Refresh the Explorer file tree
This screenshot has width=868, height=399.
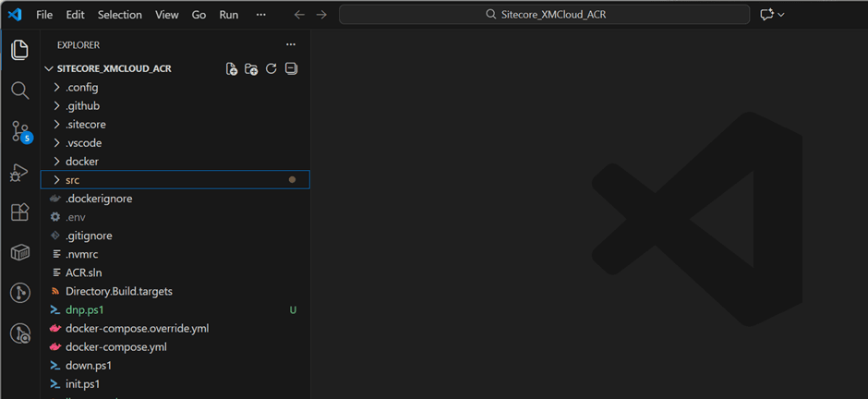[271, 69]
